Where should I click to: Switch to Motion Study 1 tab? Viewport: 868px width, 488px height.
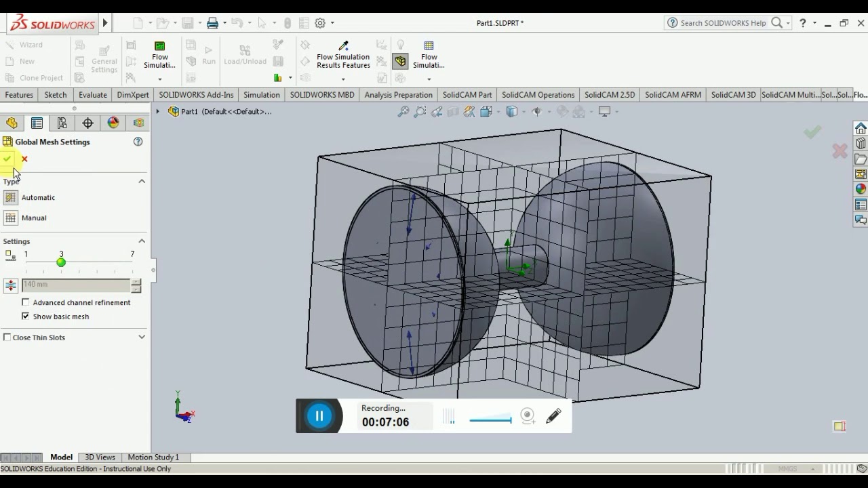point(153,457)
